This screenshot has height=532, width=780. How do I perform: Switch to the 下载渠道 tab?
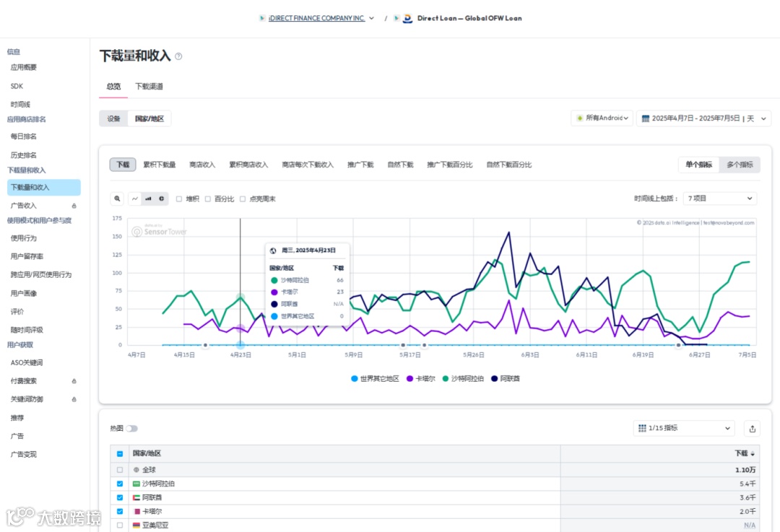149,87
